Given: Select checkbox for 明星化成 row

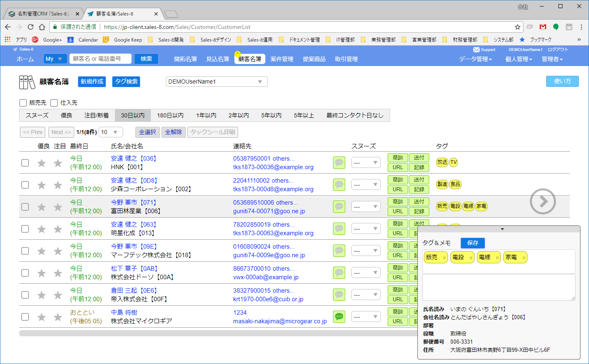Looking at the screenshot, I should point(25,229).
